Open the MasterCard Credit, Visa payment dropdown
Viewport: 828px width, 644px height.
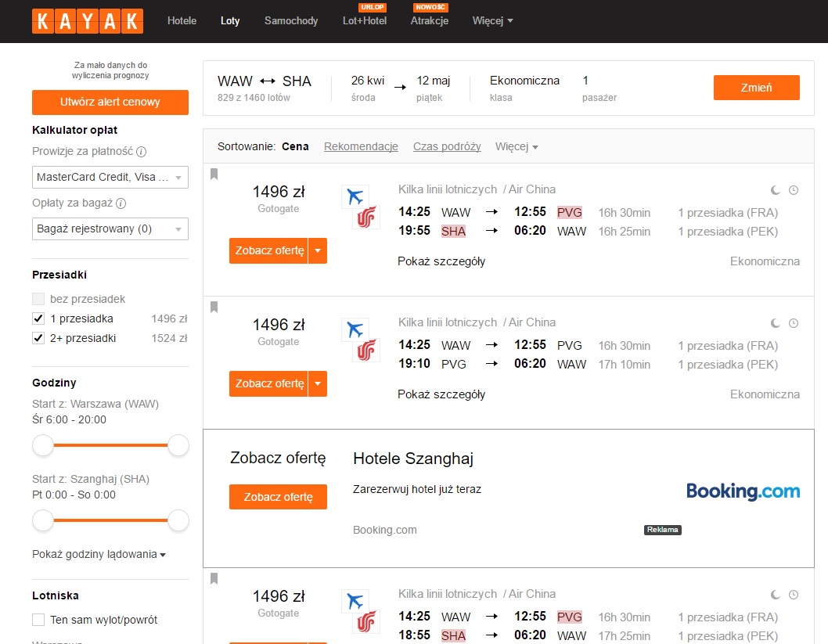pyautogui.click(x=110, y=178)
